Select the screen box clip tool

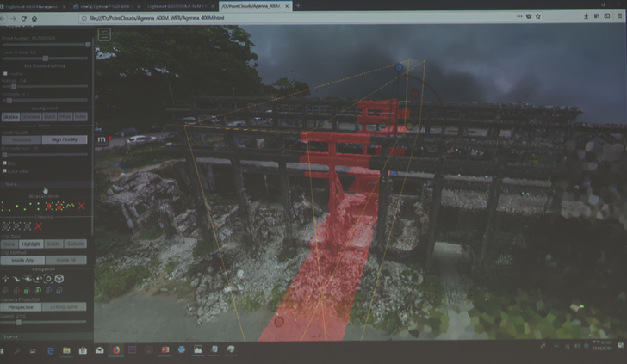pyautogui.click(x=28, y=226)
